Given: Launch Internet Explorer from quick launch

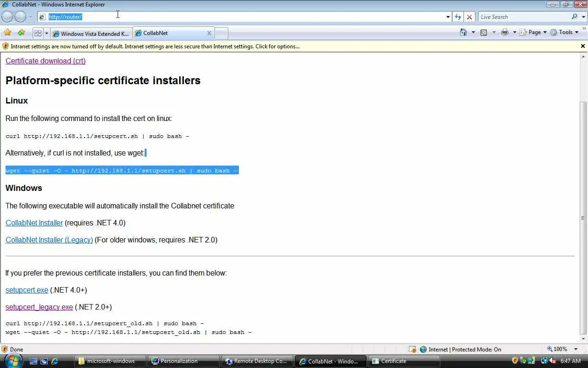Looking at the screenshot, I should 55,361.
